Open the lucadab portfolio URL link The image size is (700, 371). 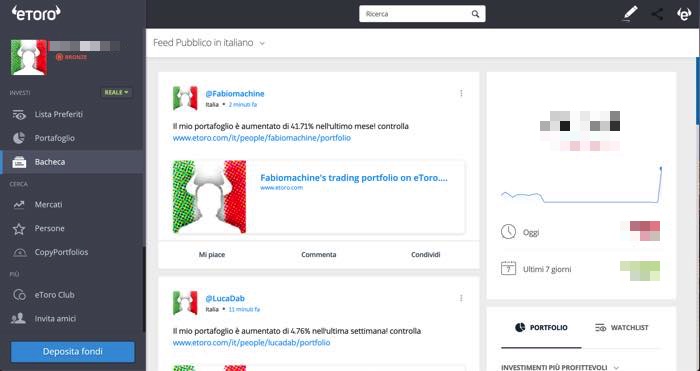251,343
